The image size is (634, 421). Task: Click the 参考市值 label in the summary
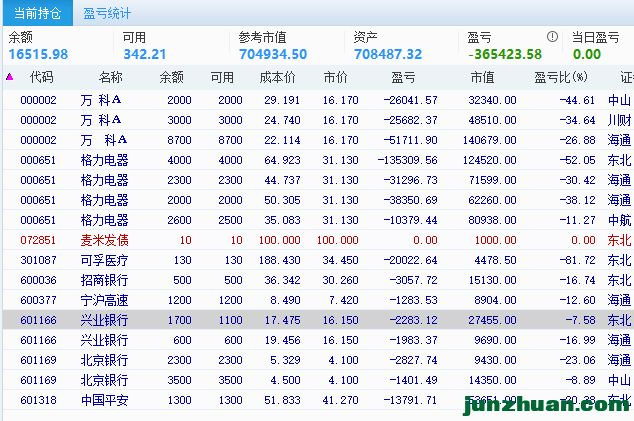(x=262, y=37)
